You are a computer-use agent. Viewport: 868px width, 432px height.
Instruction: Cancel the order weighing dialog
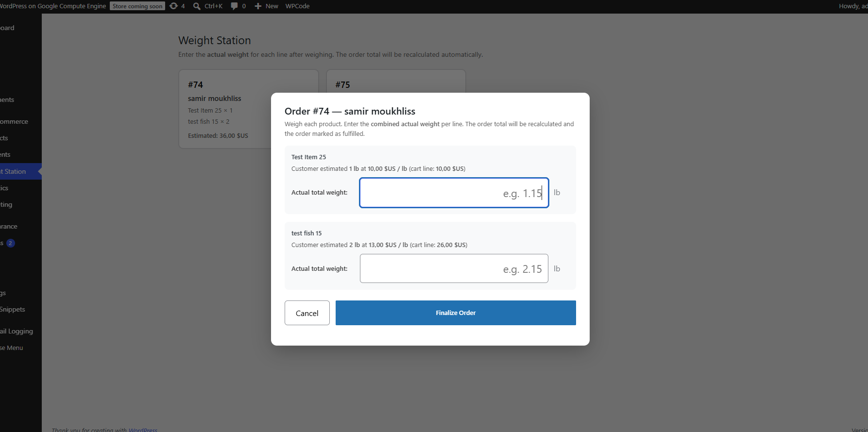tap(307, 313)
